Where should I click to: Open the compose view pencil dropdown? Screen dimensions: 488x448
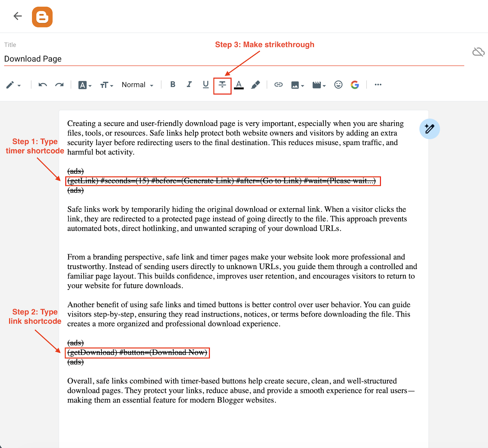tap(13, 85)
